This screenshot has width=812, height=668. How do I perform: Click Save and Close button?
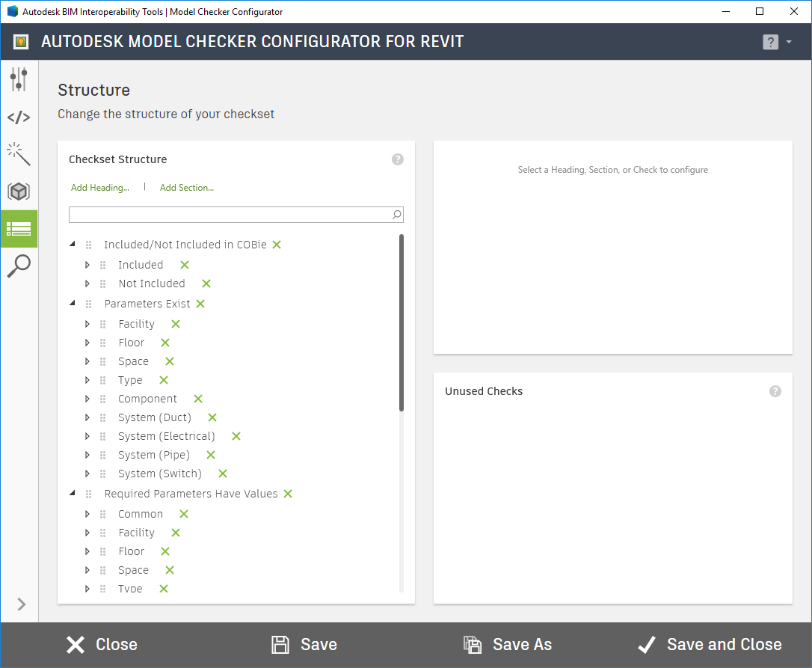[710, 645]
